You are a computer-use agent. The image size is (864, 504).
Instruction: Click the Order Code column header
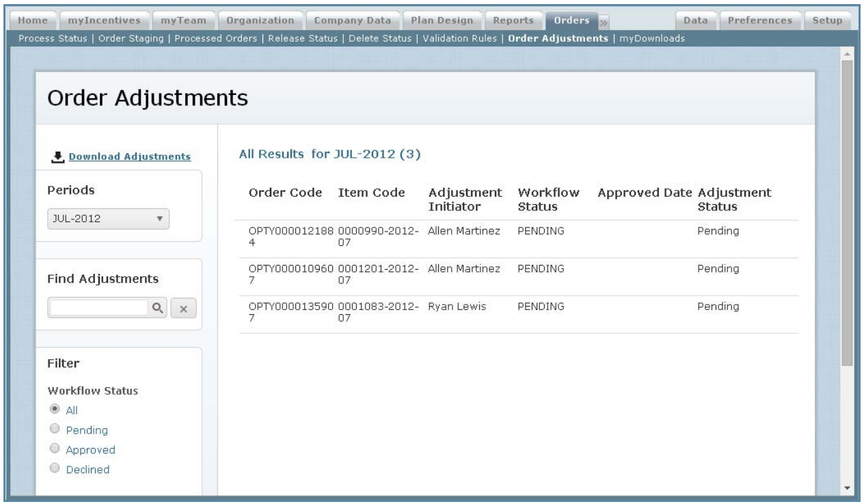tap(285, 193)
